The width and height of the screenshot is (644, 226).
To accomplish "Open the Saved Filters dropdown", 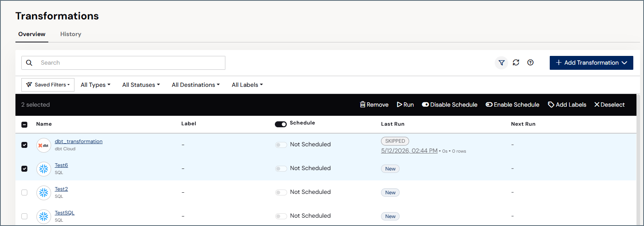I will coord(48,85).
